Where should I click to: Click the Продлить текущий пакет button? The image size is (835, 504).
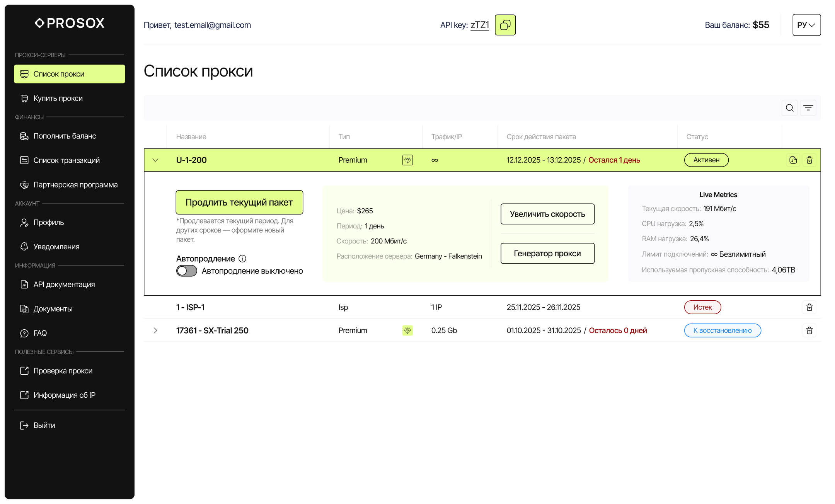tap(239, 202)
